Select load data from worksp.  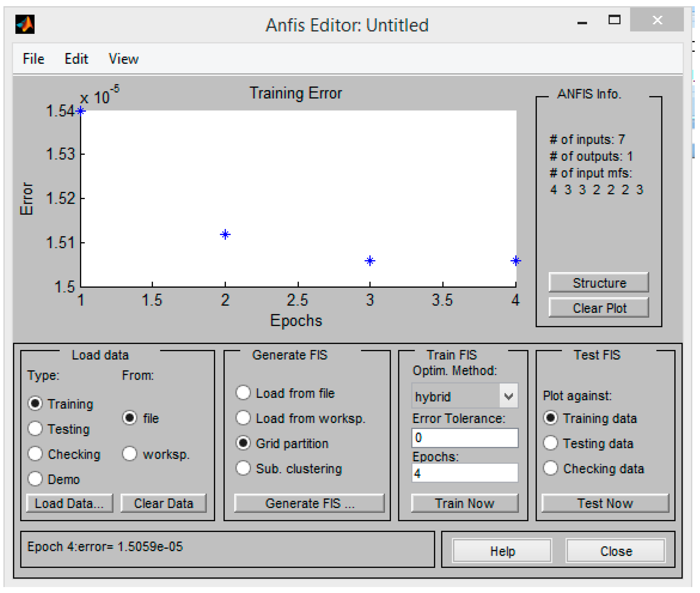129,454
